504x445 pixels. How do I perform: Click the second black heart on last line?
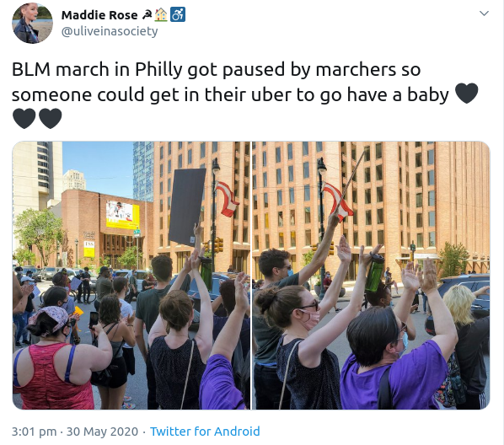pyautogui.click(x=51, y=118)
